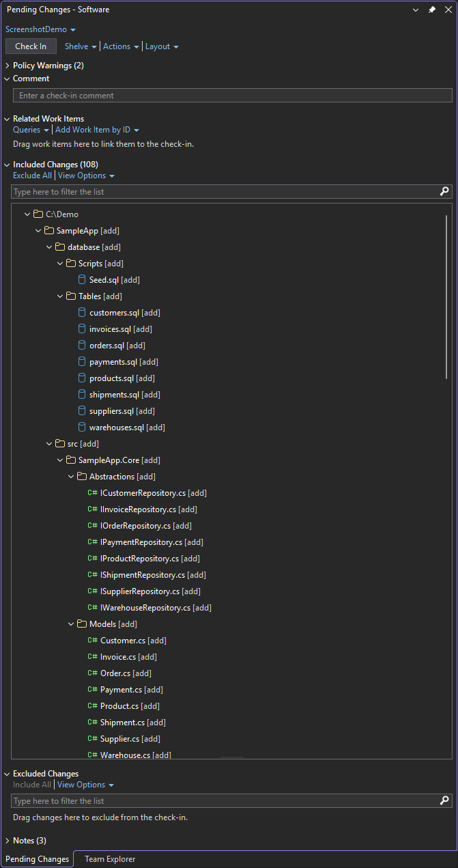Open the Queries dropdown
The width and height of the screenshot is (458, 868).
point(31,130)
